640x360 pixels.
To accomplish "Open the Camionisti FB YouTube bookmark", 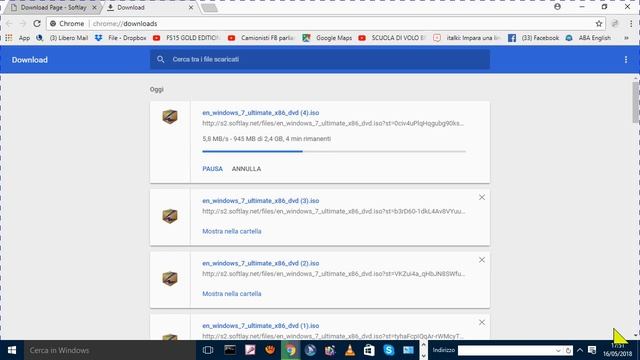I will coord(261,38).
